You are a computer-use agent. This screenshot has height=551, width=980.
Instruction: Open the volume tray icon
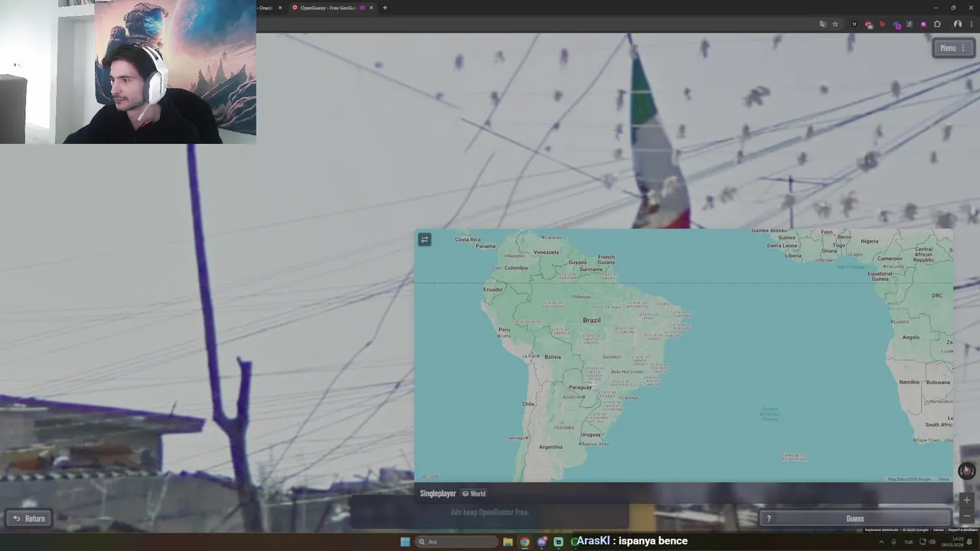(932, 542)
